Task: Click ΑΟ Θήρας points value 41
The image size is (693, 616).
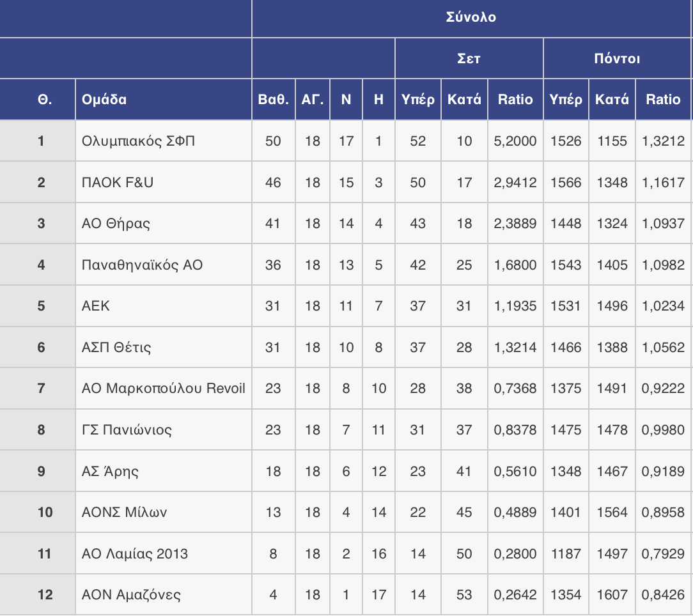Action: click(x=273, y=224)
